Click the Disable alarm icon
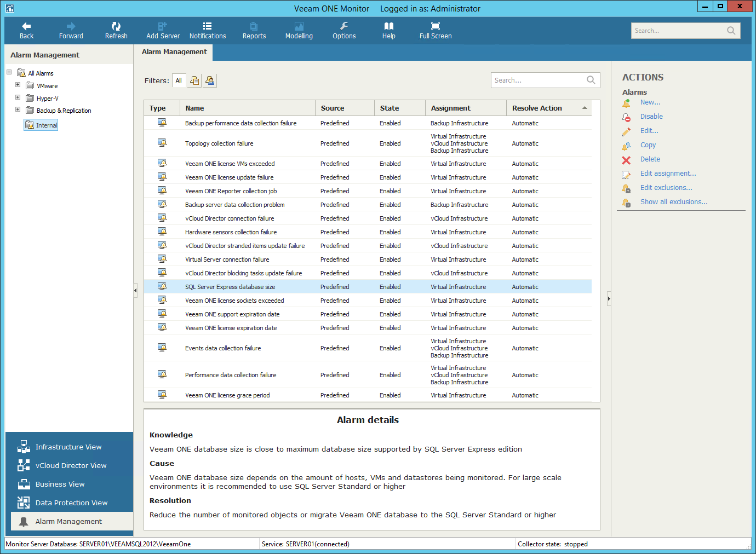The height and width of the screenshot is (554, 756). [x=626, y=117]
